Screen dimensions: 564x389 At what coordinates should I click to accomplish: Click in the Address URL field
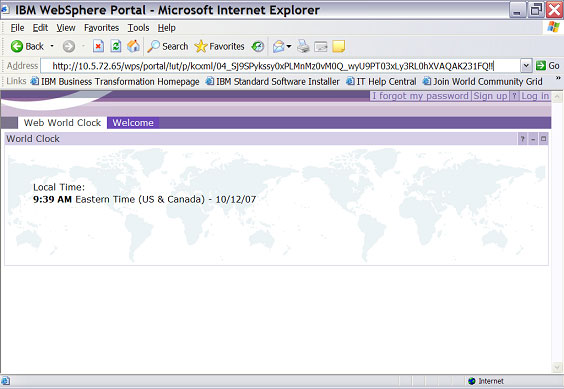[x=281, y=66]
